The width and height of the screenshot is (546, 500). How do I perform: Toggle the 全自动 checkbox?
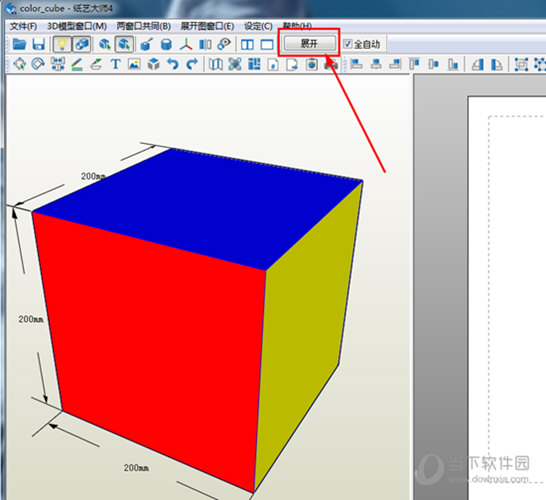point(348,44)
